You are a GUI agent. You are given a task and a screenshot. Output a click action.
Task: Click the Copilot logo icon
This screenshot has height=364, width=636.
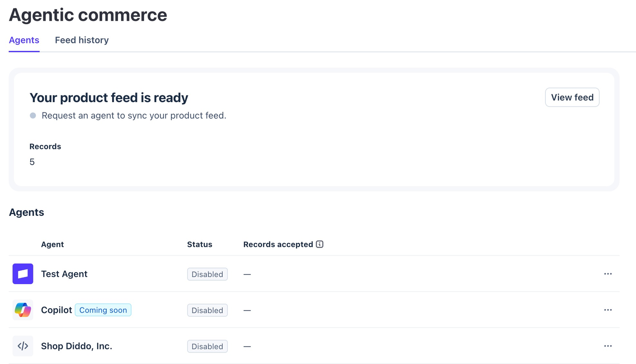pyautogui.click(x=23, y=310)
